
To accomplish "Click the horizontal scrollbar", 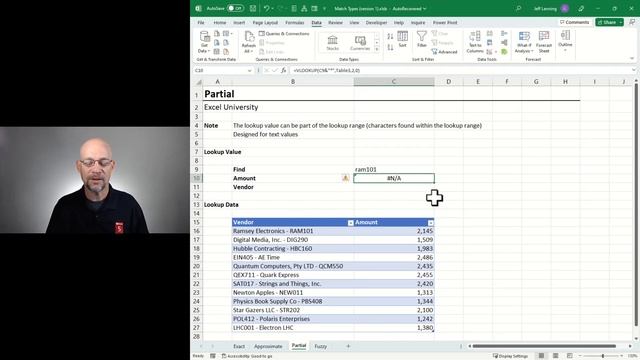I will tap(544, 346).
